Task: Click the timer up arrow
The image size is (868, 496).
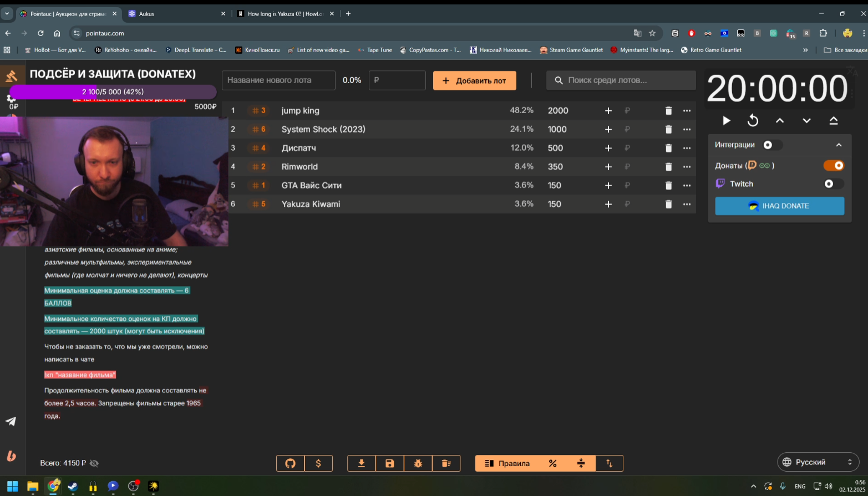Action: pos(780,120)
